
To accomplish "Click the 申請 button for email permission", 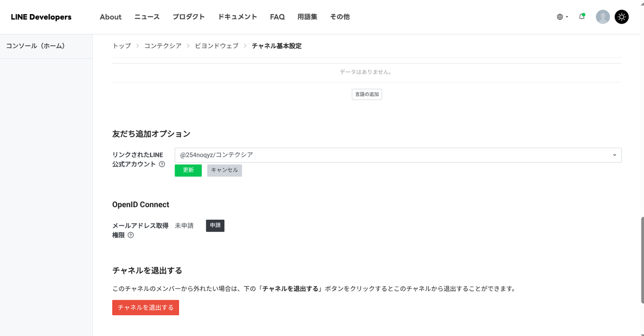I will [x=215, y=226].
